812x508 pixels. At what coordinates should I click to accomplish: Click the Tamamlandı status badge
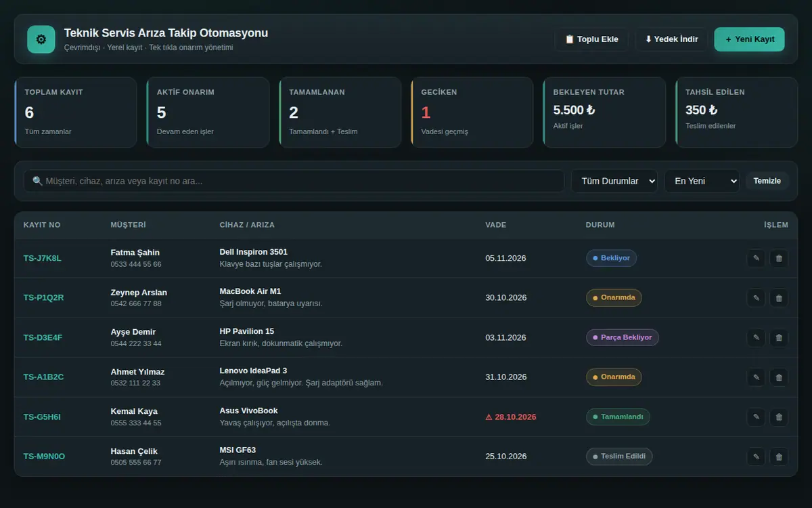[618, 417]
